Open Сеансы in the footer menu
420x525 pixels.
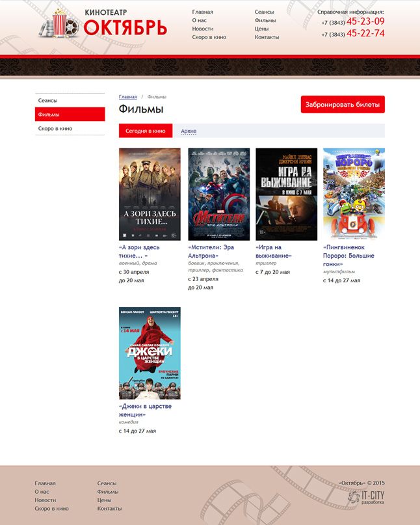point(107,483)
